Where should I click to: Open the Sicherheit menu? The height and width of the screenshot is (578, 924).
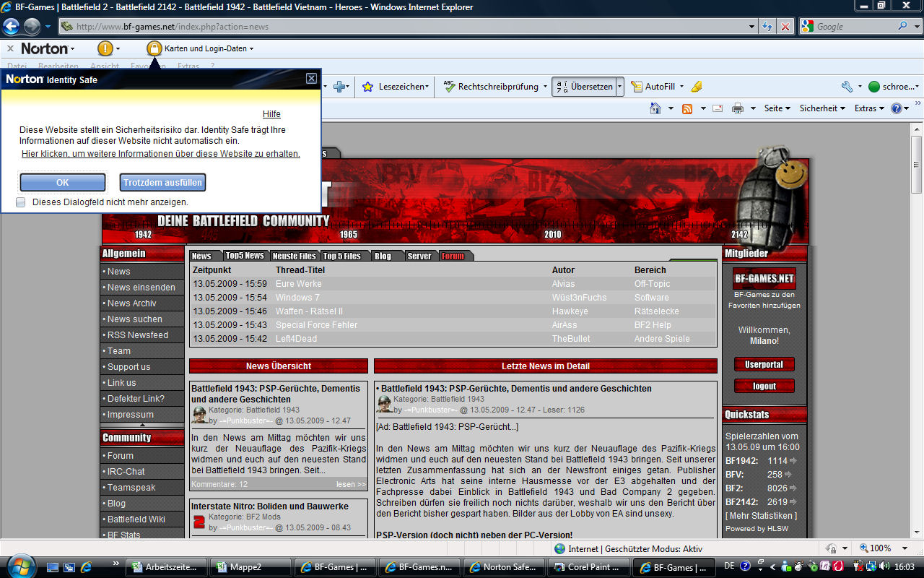click(822, 108)
